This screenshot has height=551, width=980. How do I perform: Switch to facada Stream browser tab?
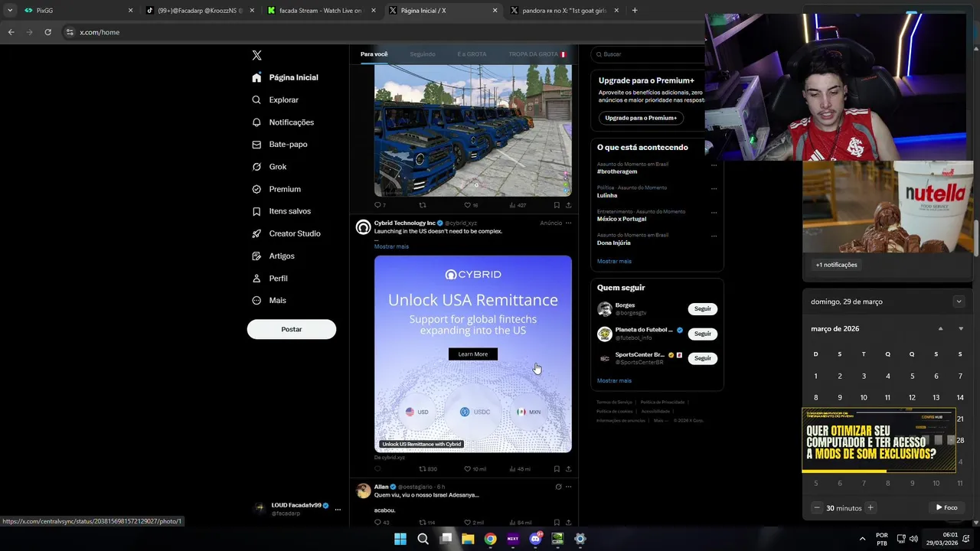pos(322,11)
